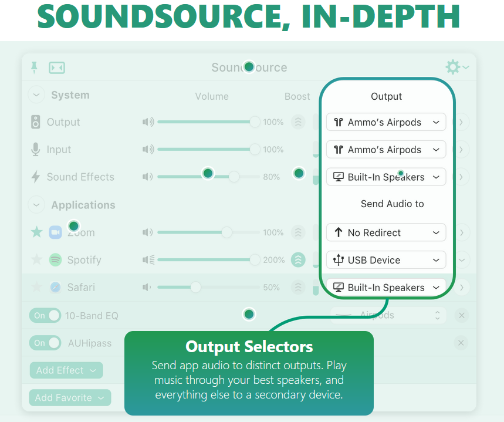Adjust the Input volume slider
Screen dimensions: 504x422
pos(209,149)
